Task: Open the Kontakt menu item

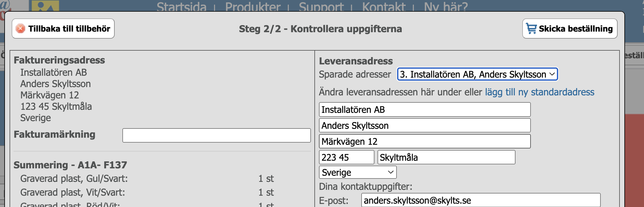Action: 384,7
